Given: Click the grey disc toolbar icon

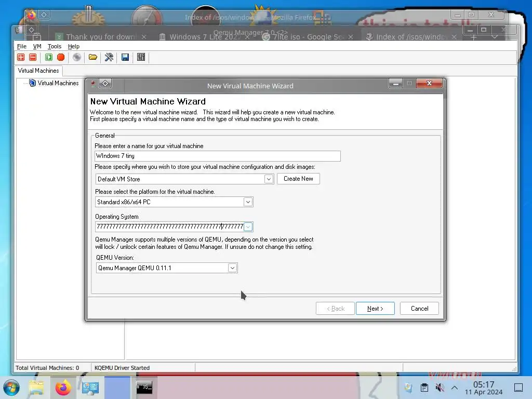Looking at the screenshot, I should [77, 57].
